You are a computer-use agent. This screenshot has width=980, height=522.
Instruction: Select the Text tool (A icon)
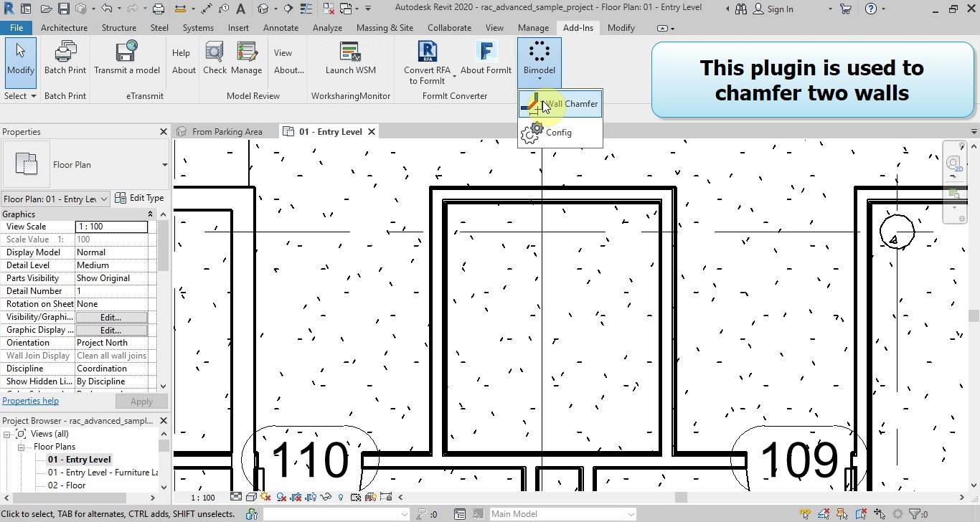click(x=240, y=9)
